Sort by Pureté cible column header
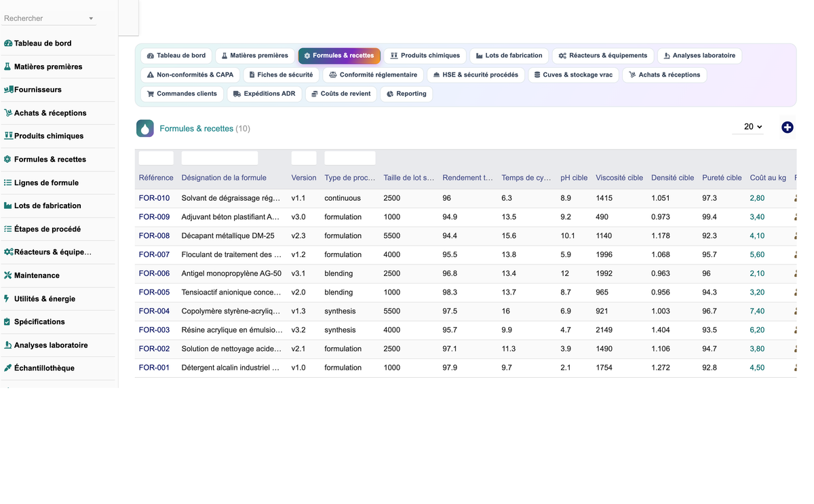 pyautogui.click(x=722, y=178)
